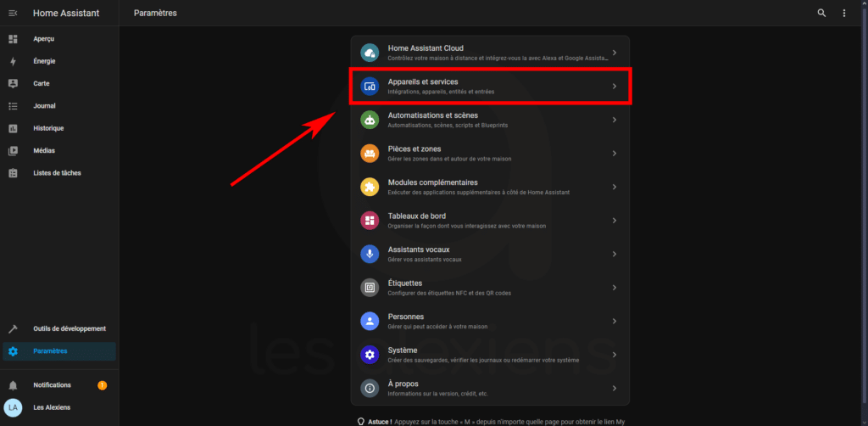Click the Paramètres page header text
The image size is (868, 426).
[156, 13]
